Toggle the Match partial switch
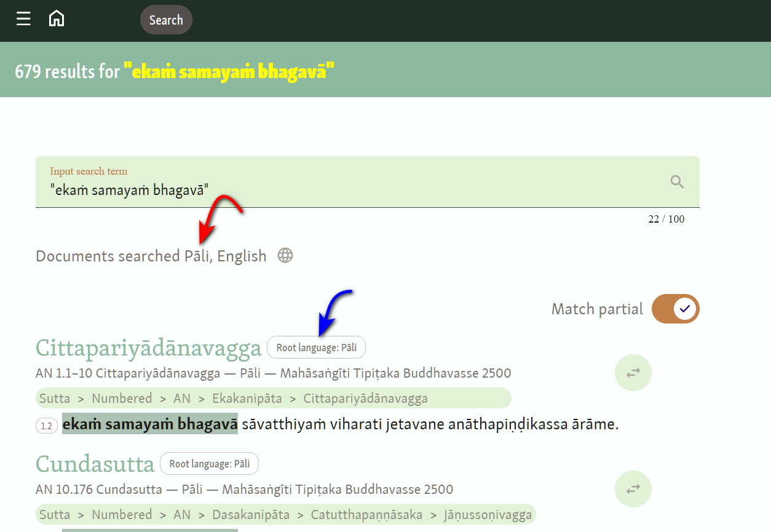 tap(675, 309)
